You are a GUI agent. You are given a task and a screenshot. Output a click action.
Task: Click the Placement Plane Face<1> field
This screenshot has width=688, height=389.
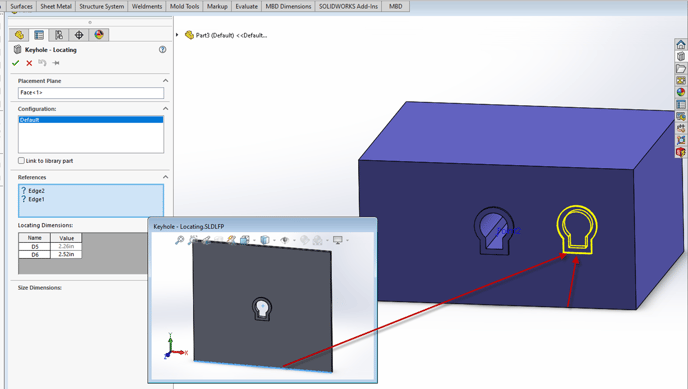pos(91,93)
